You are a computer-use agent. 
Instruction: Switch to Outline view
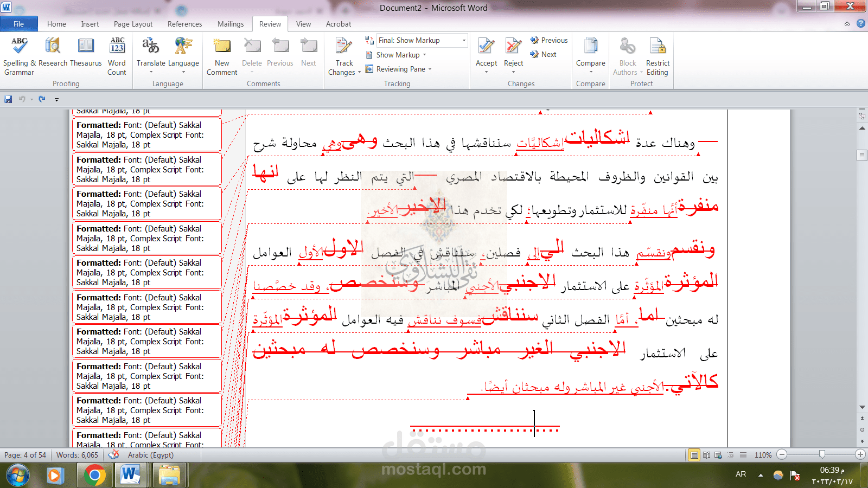pos(731,455)
